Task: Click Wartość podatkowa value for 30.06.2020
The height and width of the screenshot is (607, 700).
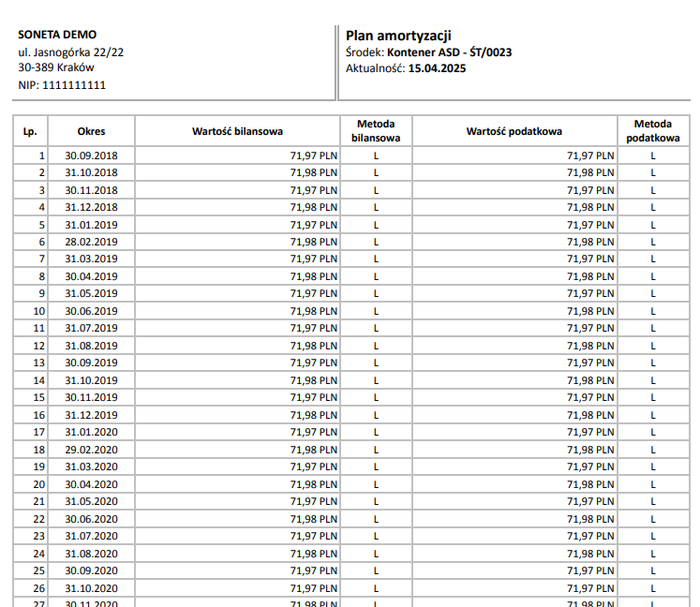Action: [591, 519]
